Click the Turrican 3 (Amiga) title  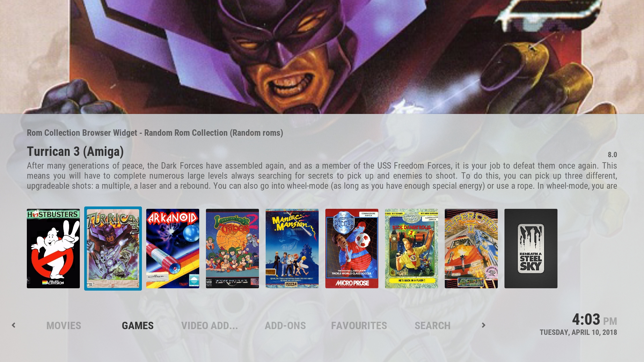coord(75,152)
